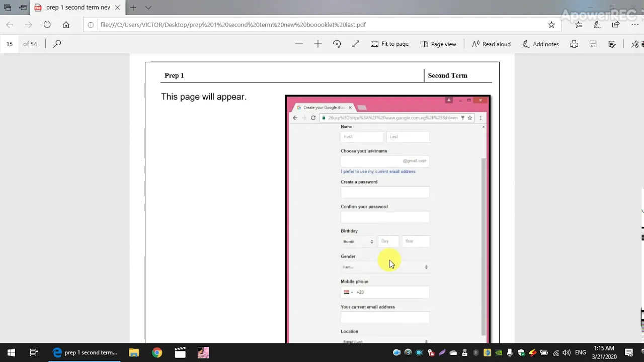Click the OneDrive cloud tray icon

coord(453,352)
